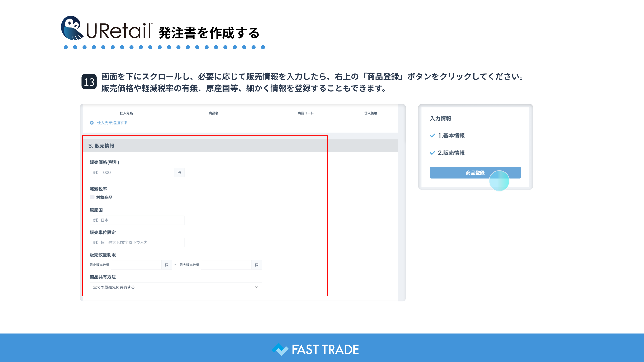Viewport: 644px width, 362px height.
Task: Click the FAST TRADE logo icon
Action: point(280,349)
